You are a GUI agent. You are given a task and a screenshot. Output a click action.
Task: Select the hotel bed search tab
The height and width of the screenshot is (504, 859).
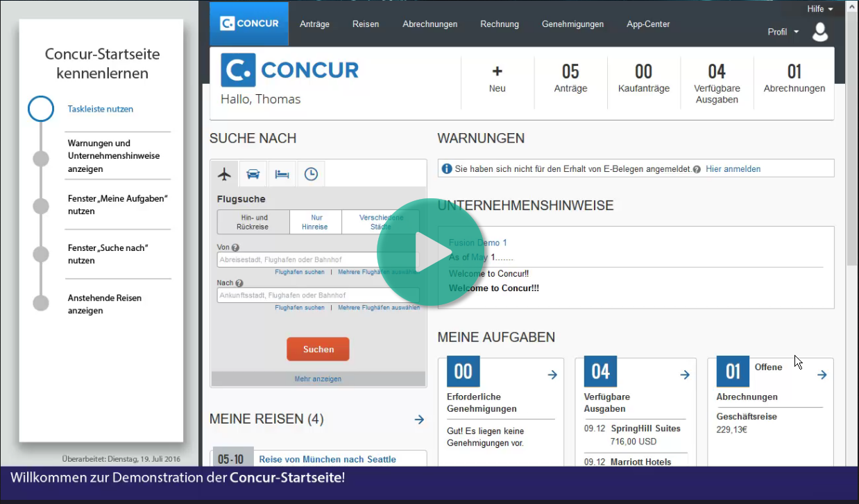(x=282, y=174)
